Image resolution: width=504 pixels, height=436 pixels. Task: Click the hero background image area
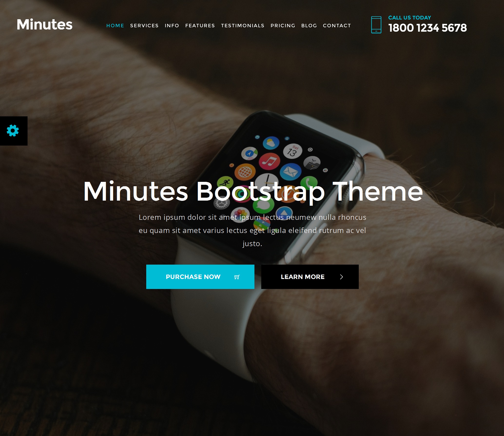pyautogui.click(x=252, y=218)
